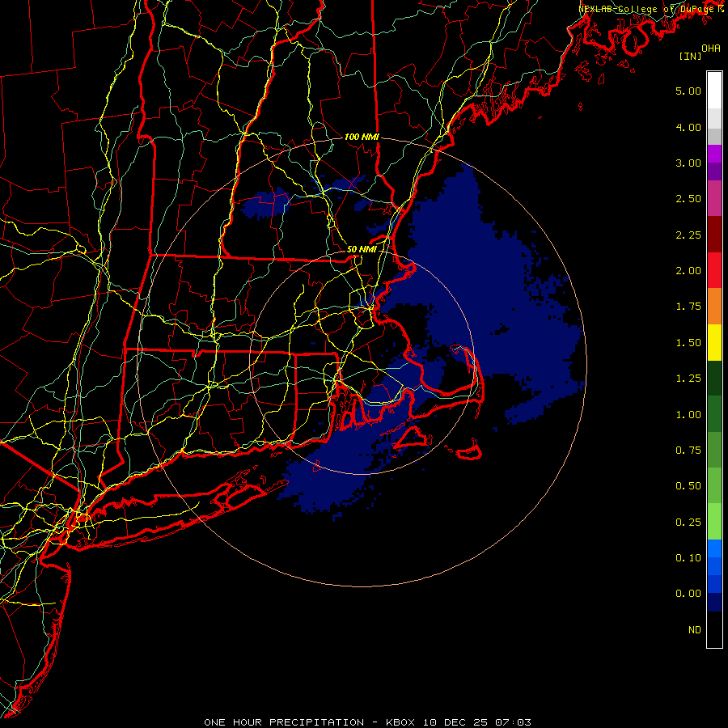Pick the navy swatch just above ND

pyautogui.click(x=714, y=603)
